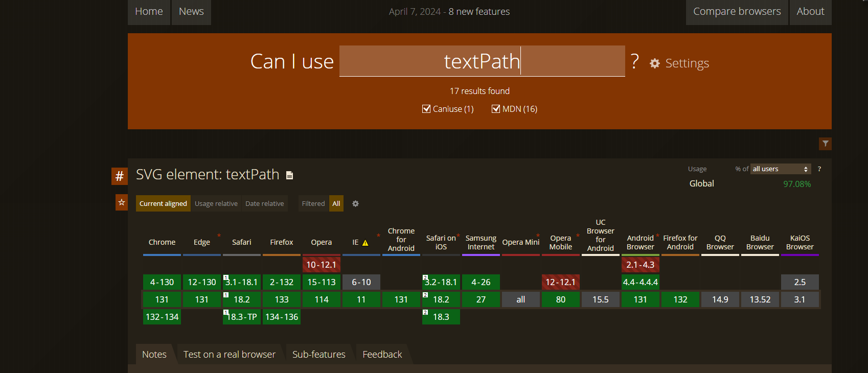Click the Firefox 134-136 support cell
This screenshot has height=373, width=868.
(x=282, y=317)
